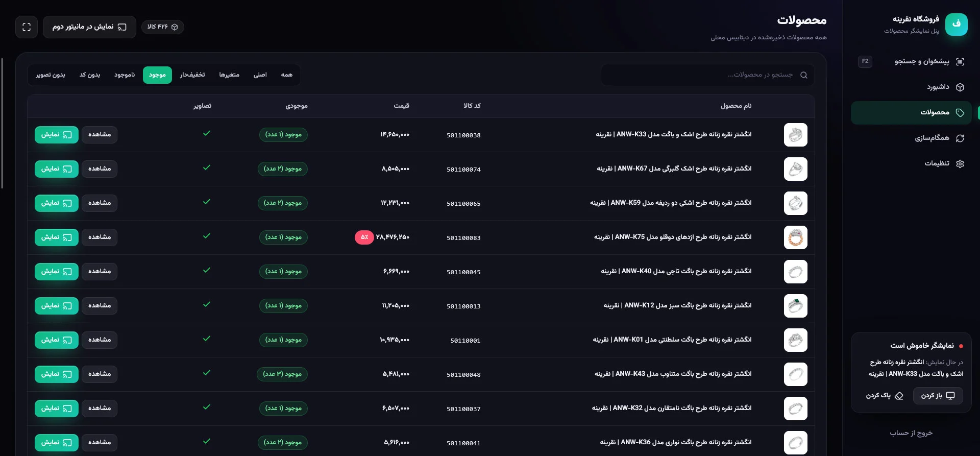Switch to تخفیف‌دار filter tab
This screenshot has width=980, height=456.
[192, 75]
